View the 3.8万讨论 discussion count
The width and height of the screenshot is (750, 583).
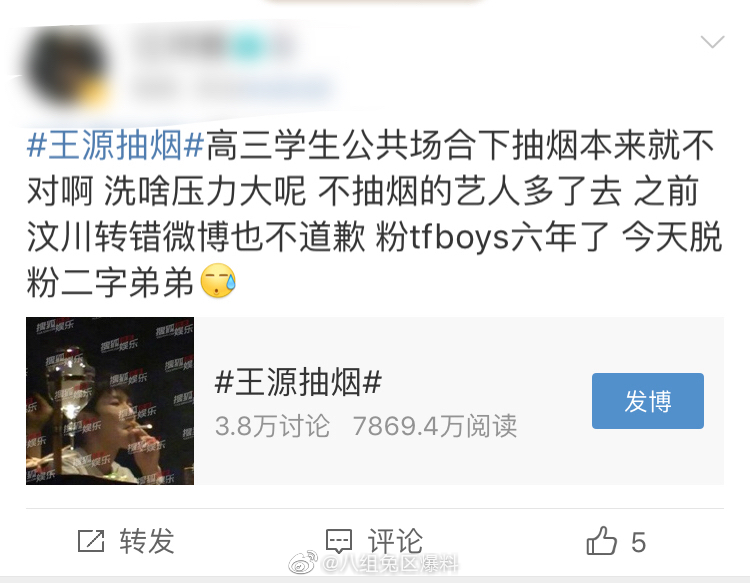point(272,426)
